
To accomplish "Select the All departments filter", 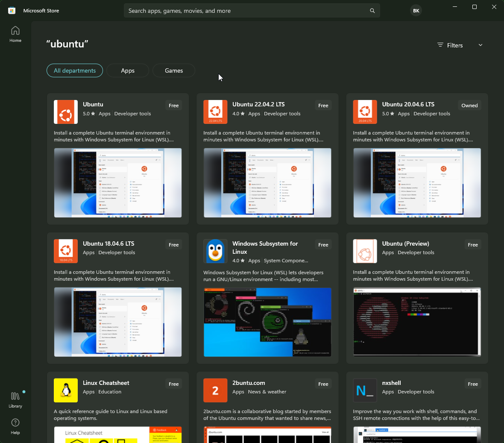I will [75, 70].
